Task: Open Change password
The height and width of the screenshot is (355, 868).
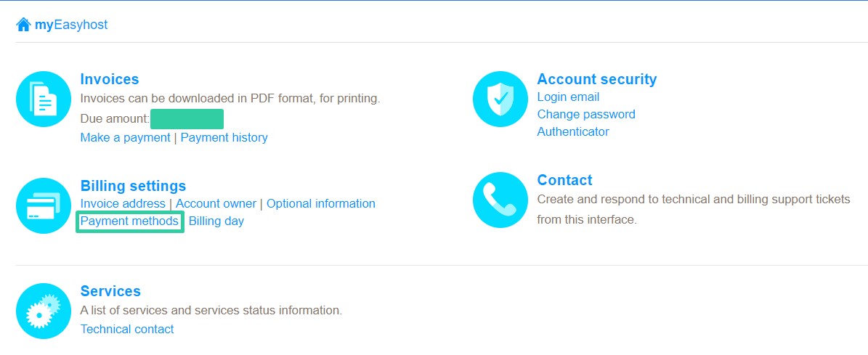Action: [x=586, y=115]
